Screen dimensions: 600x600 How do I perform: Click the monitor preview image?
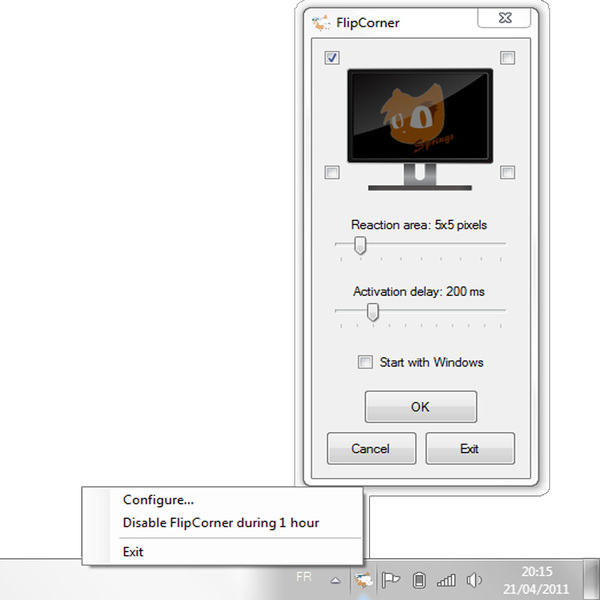point(420,129)
